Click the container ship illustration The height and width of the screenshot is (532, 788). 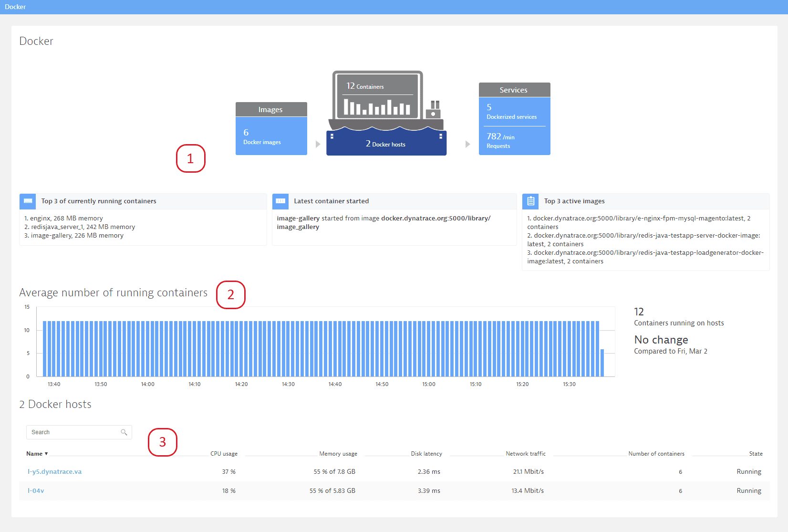[x=386, y=113]
